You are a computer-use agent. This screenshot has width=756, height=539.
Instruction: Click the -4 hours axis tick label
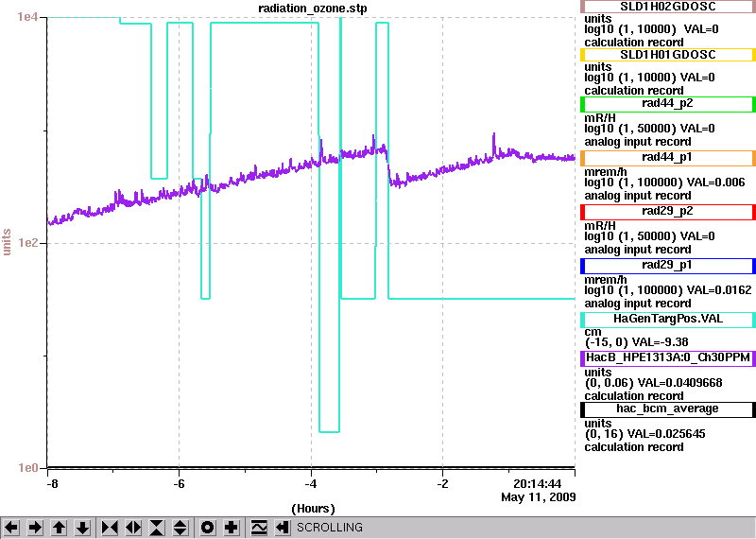(311, 483)
